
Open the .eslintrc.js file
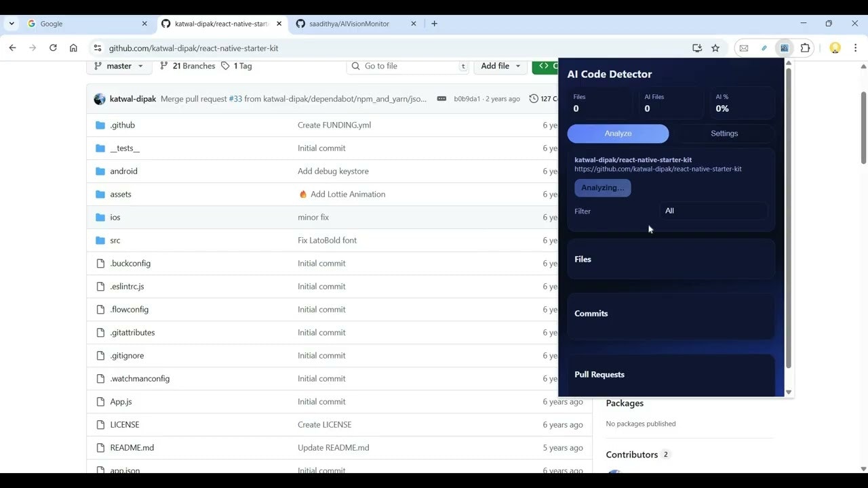point(127,286)
